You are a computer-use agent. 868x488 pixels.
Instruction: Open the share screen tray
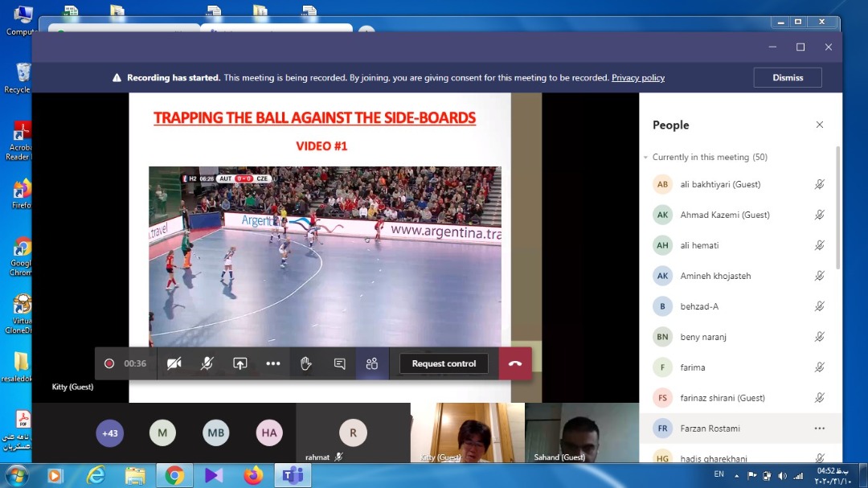(240, 363)
